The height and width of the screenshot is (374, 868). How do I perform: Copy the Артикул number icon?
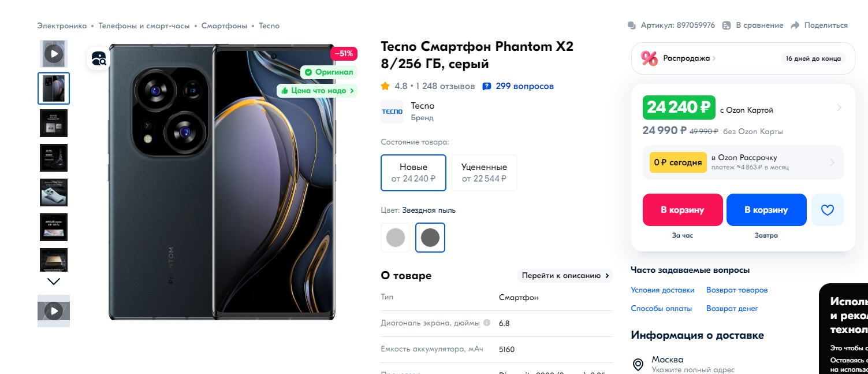click(x=632, y=25)
